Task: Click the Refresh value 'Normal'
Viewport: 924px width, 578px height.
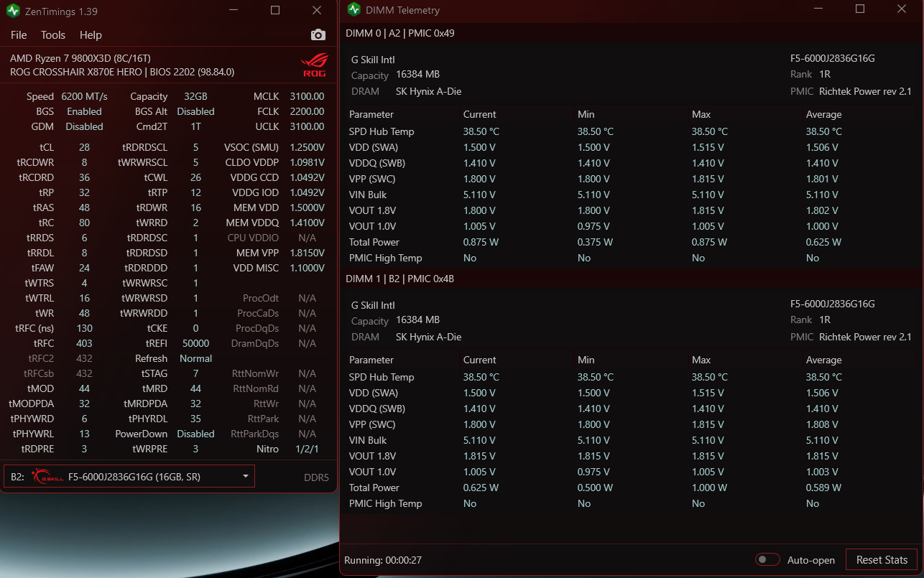Action: coord(195,358)
